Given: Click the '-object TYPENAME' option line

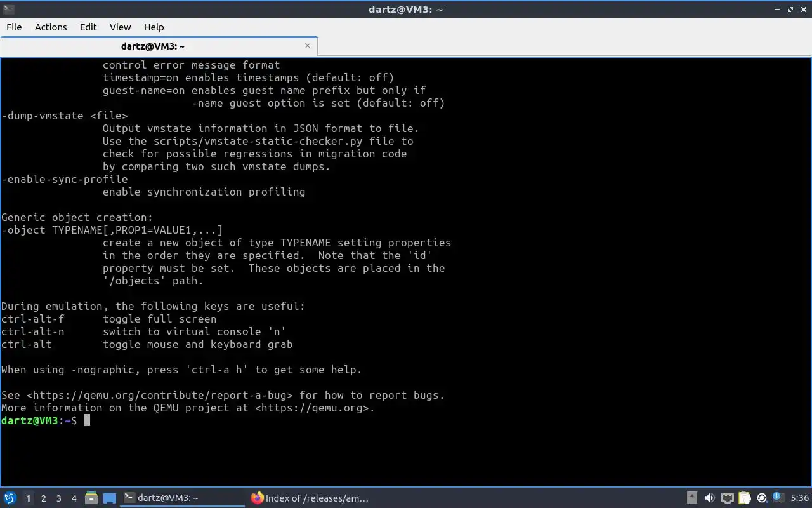Looking at the screenshot, I should [112, 230].
